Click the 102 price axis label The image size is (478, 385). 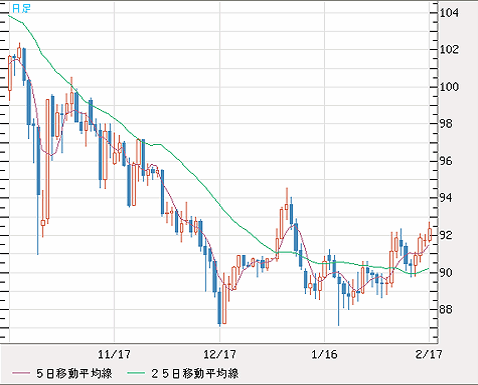pyautogui.click(x=449, y=50)
